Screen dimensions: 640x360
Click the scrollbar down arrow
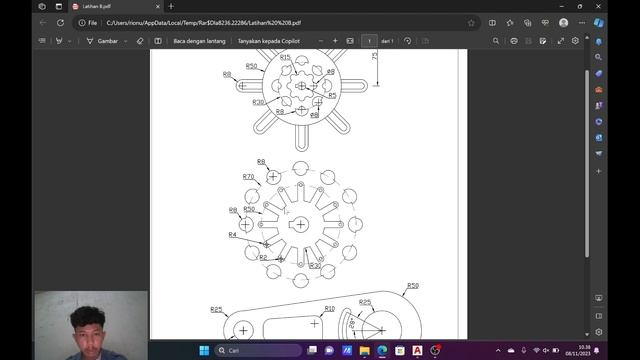point(587,334)
